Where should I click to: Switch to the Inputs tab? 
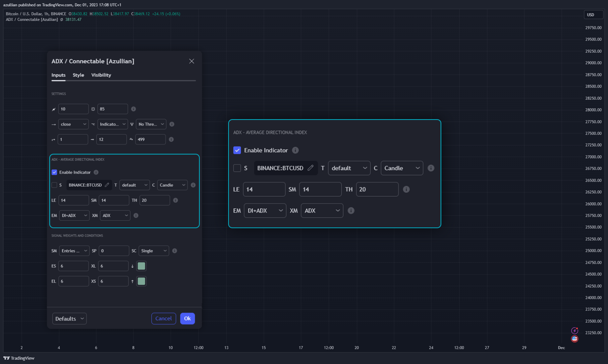58,75
